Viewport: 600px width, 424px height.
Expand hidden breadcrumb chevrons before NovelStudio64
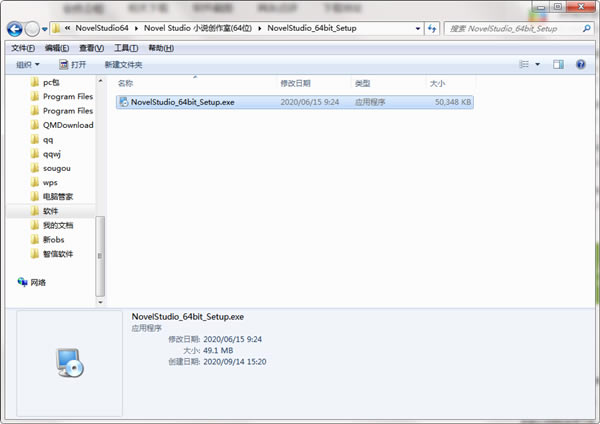tap(67, 28)
